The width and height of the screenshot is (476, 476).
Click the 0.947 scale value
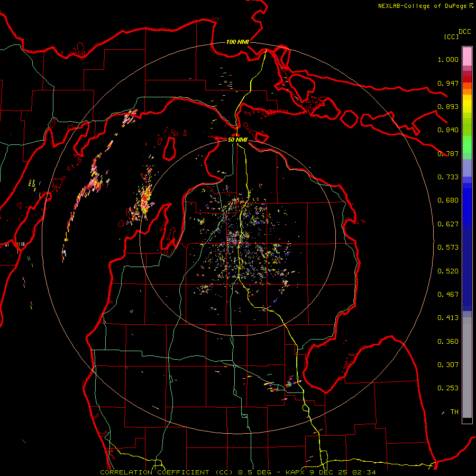coord(448,83)
